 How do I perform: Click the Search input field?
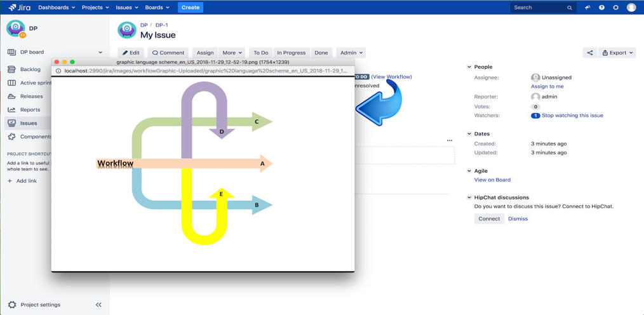pos(543,8)
